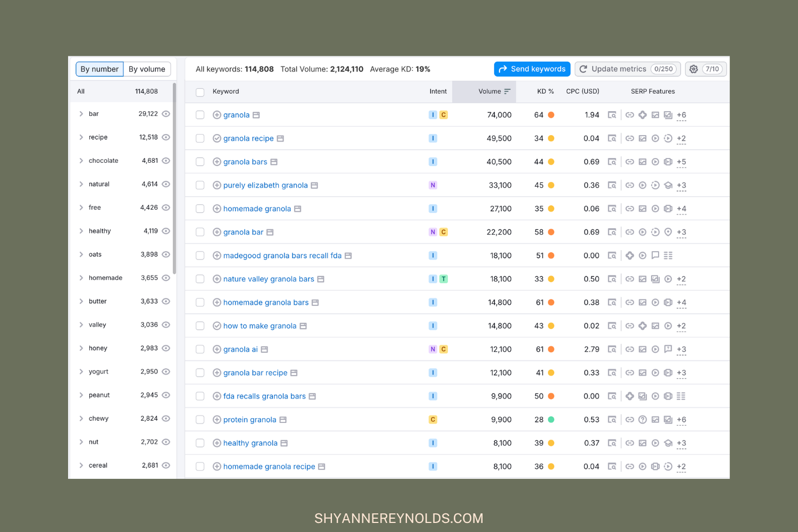Click link SERP feature icon in granola recipe row
The width and height of the screenshot is (798, 532).
point(630,138)
